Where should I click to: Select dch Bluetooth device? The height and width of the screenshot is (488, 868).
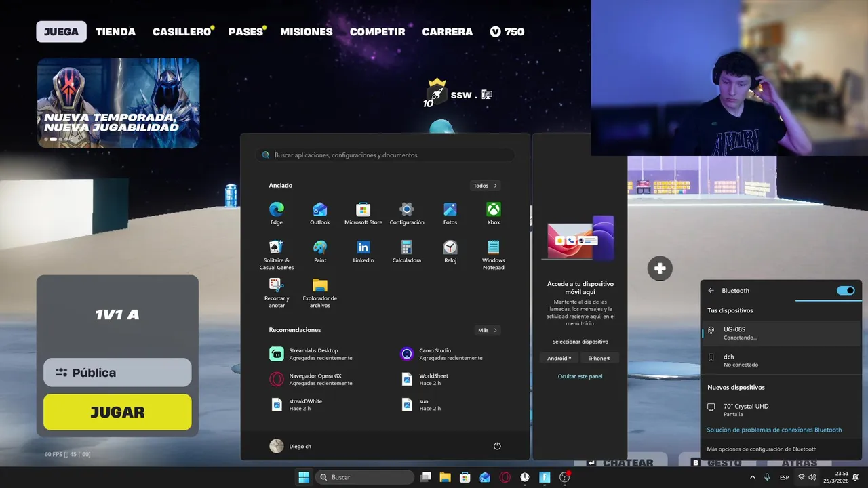(x=781, y=360)
